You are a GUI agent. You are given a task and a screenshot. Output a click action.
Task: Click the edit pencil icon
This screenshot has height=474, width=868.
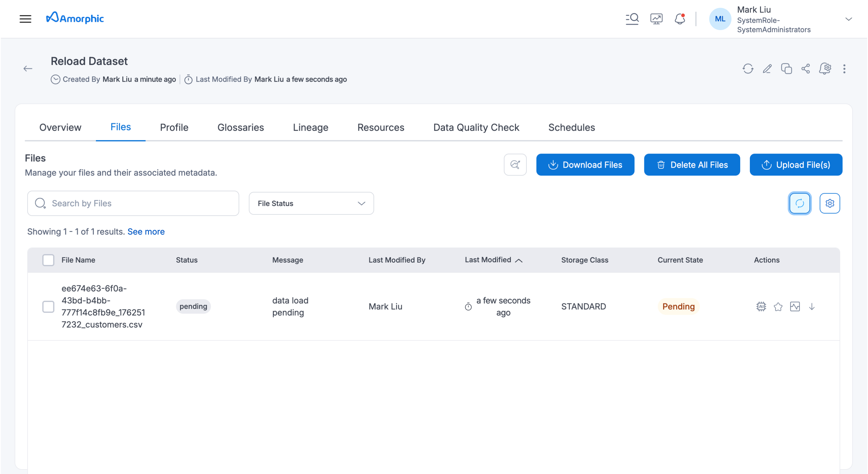pyautogui.click(x=767, y=69)
